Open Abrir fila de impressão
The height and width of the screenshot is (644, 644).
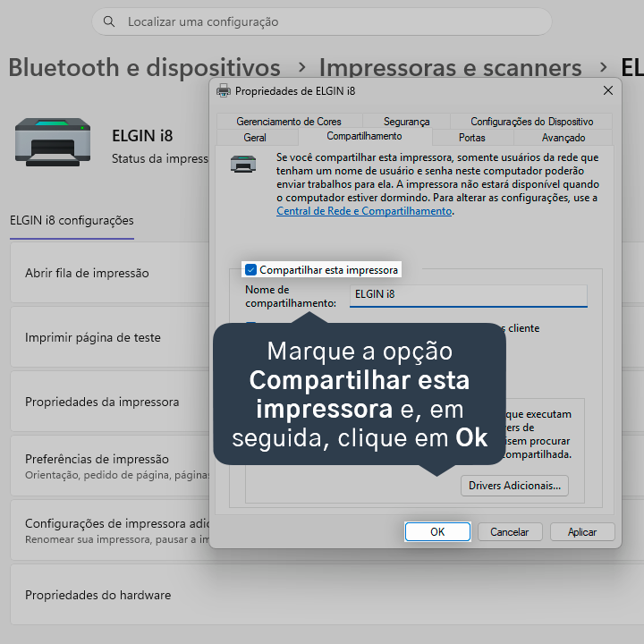coord(110,273)
